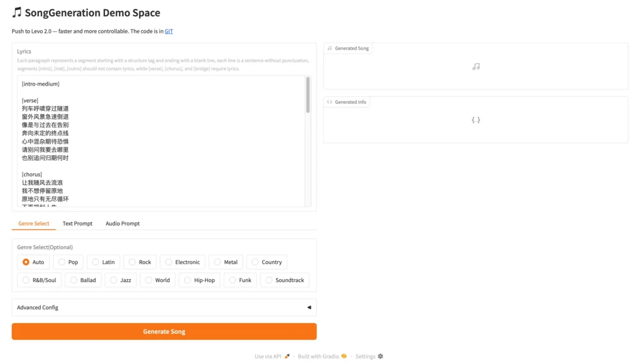Click the music note icon in Generated Song panel

(475, 66)
